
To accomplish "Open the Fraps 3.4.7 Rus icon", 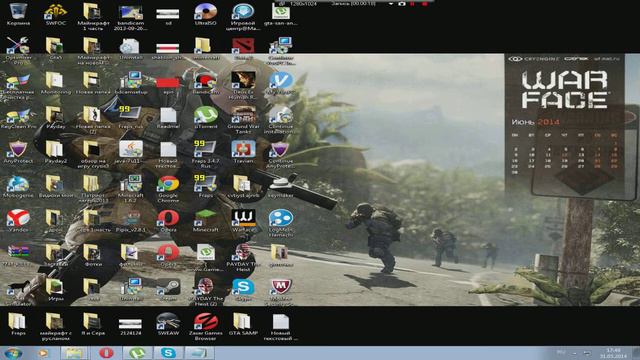I will point(205,154).
